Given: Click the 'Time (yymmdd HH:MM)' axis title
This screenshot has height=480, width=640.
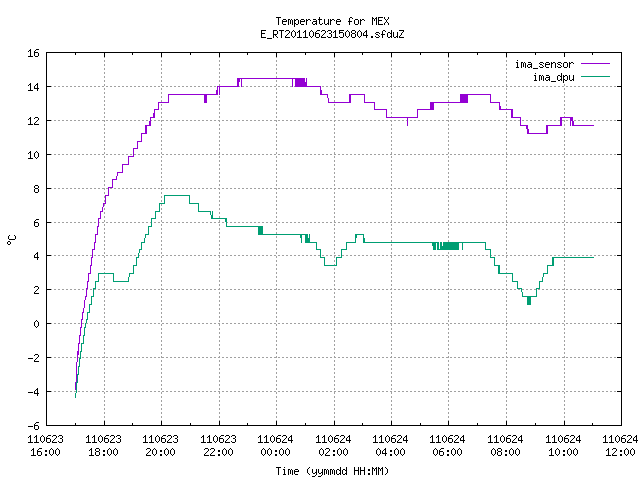Looking at the screenshot, I should pos(332,471).
